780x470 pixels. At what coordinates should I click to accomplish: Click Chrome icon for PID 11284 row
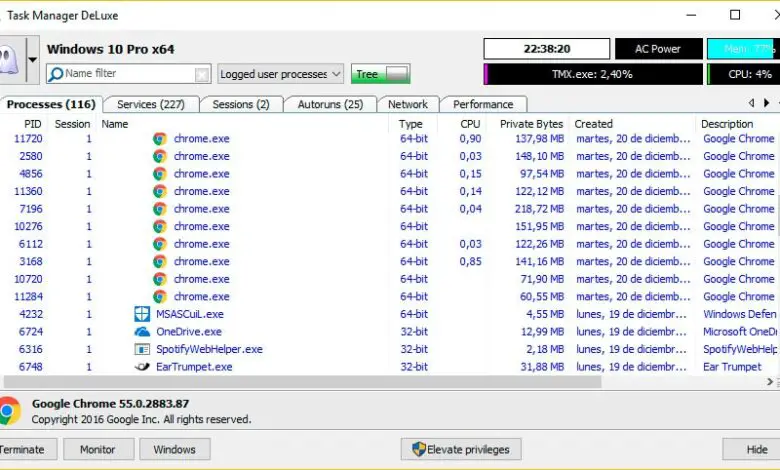coord(160,296)
